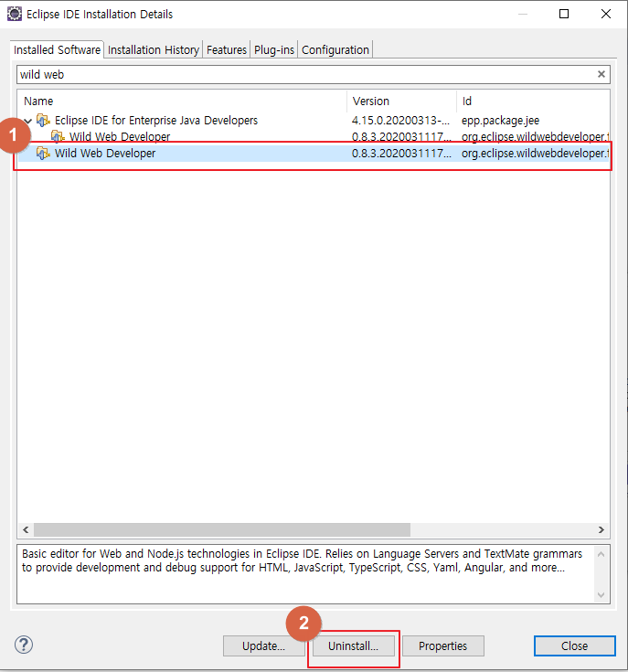
Task: Maximize the Installation Details window
Action: (564, 14)
